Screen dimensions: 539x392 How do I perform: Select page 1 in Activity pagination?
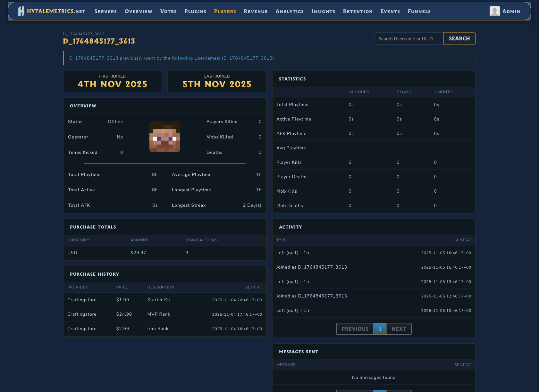tap(380, 329)
